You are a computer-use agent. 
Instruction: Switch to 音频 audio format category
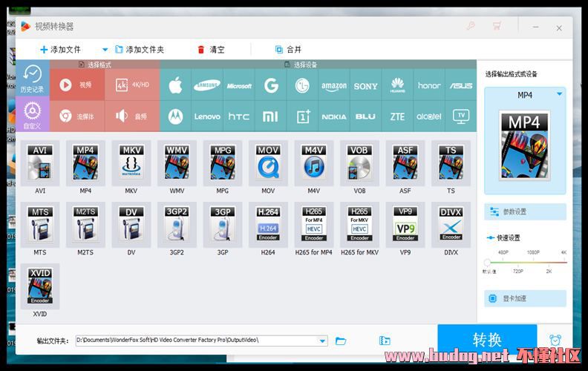[132, 116]
